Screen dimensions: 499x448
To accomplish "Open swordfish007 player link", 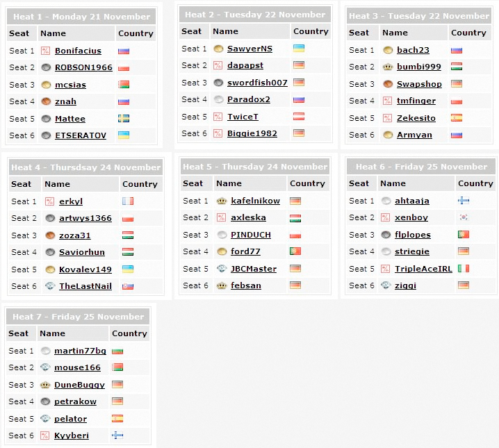I will point(257,83).
